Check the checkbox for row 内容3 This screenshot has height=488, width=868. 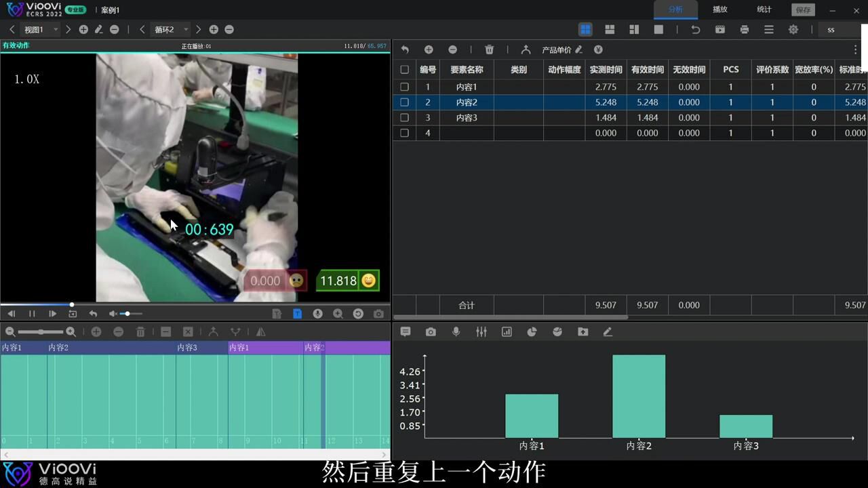[x=404, y=117]
